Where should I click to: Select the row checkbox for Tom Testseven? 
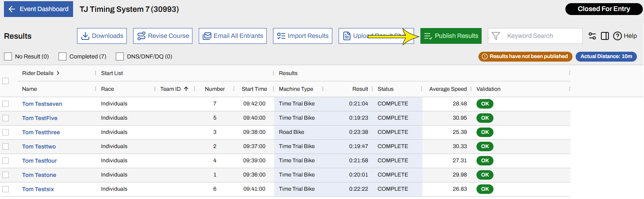(x=6, y=104)
